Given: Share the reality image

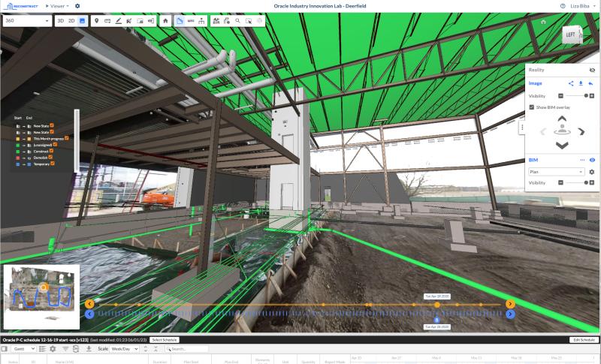Looking at the screenshot, I should (x=571, y=83).
